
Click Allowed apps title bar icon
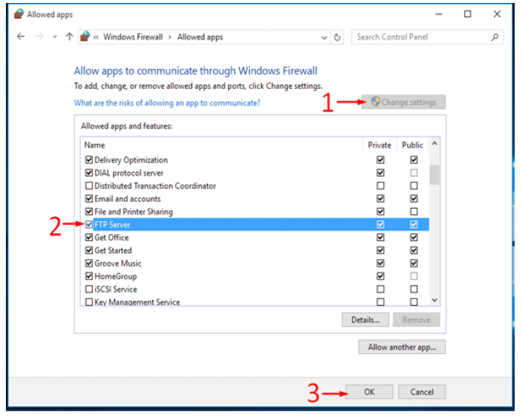(18, 14)
